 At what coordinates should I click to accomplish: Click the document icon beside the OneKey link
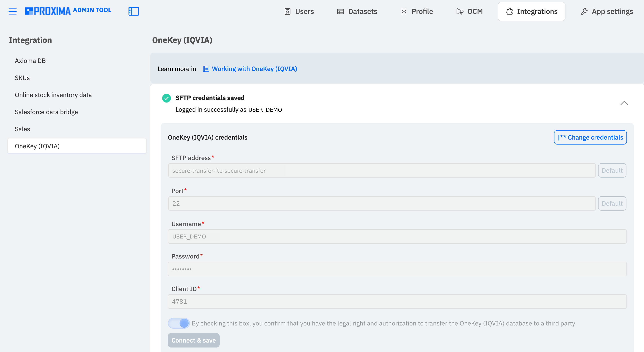pyautogui.click(x=206, y=69)
